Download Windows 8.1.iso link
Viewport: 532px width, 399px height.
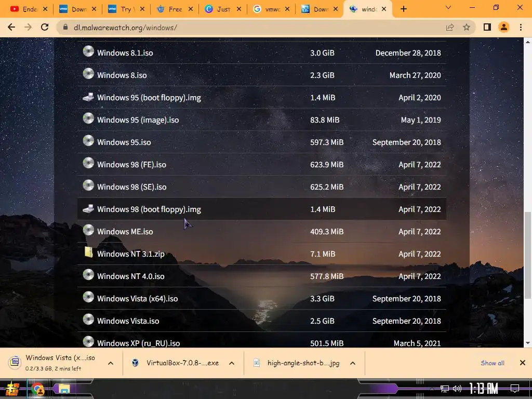click(125, 53)
